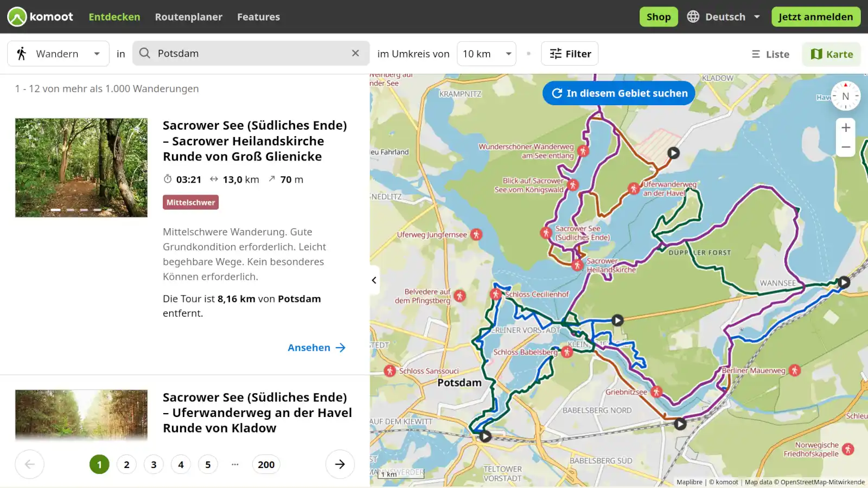Open the Features menu item
The height and width of the screenshot is (488, 868).
[x=258, y=17]
